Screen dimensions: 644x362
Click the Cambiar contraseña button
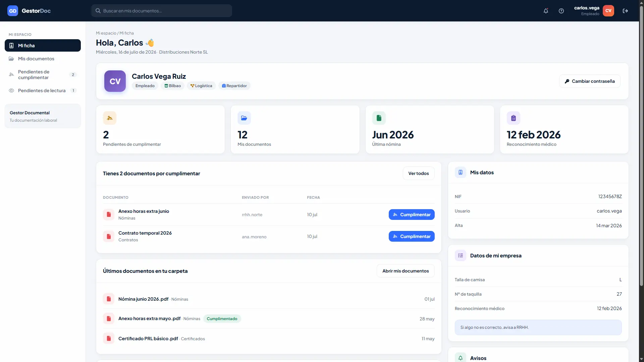(590, 81)
